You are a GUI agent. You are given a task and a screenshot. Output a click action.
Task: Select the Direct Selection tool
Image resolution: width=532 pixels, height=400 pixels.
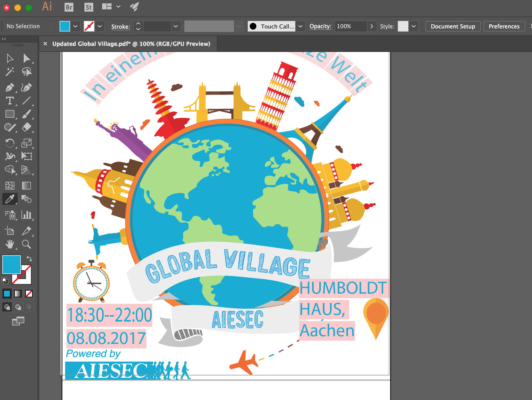(26, 58)
